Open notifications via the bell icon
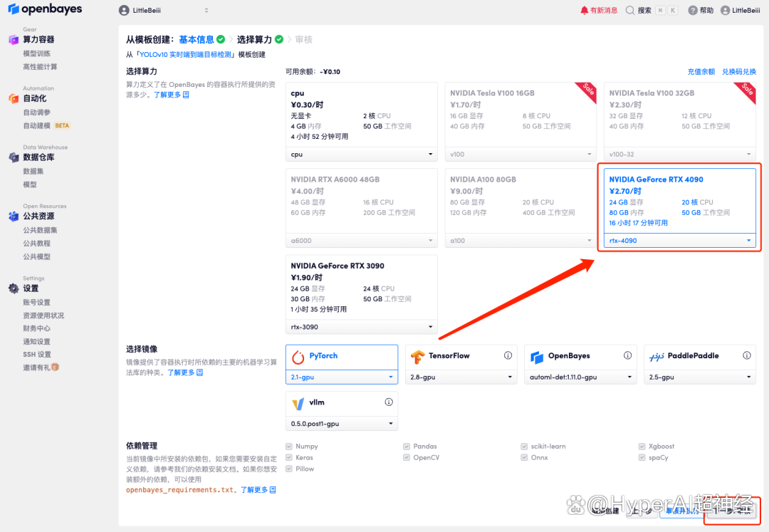This screenshot has width=769, height=532. tap(585, 11)
